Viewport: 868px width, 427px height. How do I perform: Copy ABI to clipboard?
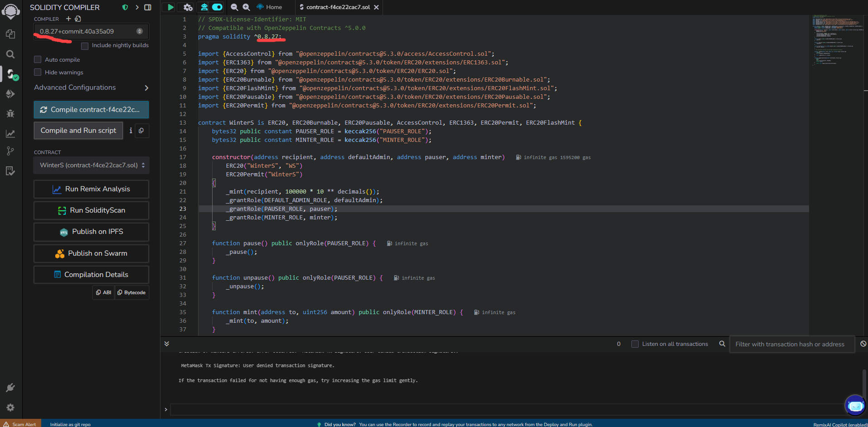(x=104, y=292)
